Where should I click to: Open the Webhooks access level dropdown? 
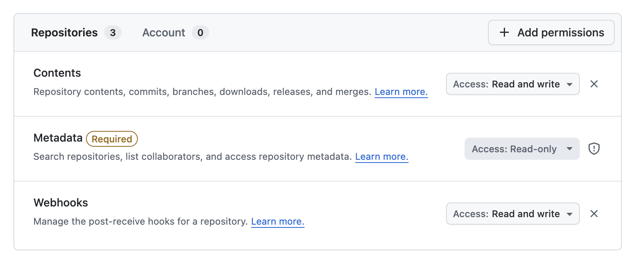click(x=513, y=214)
